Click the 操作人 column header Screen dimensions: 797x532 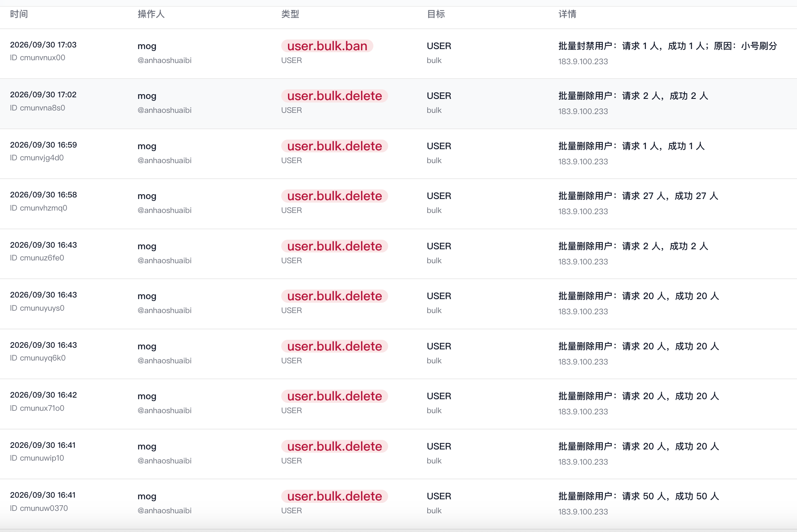coord(151,14)
